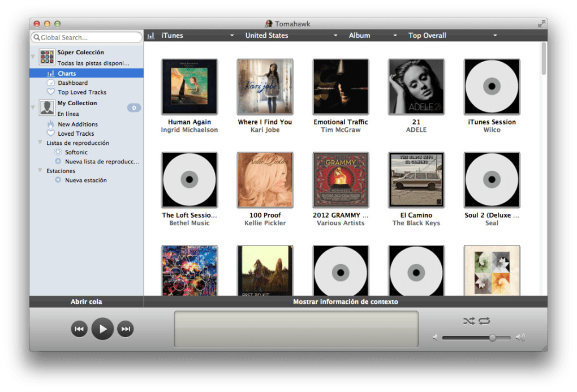Open ADELE 21 album cover

pos(416,87)
